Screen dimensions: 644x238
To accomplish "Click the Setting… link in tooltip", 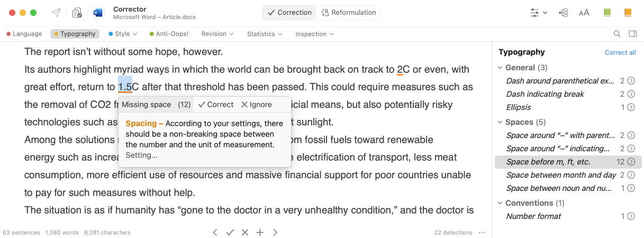I will tap(141, 155).
